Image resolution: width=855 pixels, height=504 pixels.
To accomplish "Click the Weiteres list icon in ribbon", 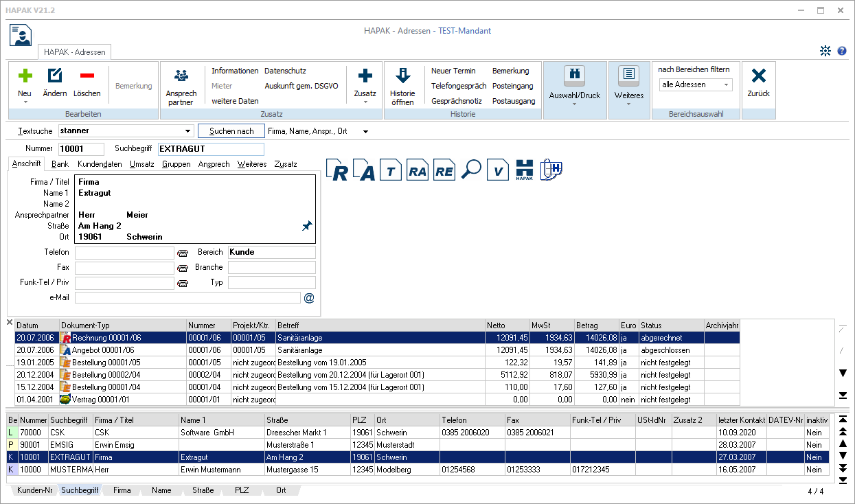I will pyautogui.click(x=629, y=76).
